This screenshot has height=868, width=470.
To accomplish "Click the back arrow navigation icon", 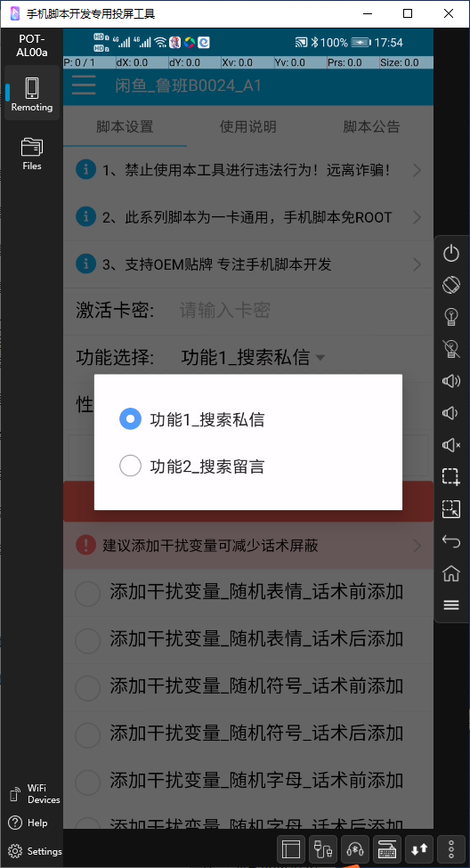I will 451,541.
